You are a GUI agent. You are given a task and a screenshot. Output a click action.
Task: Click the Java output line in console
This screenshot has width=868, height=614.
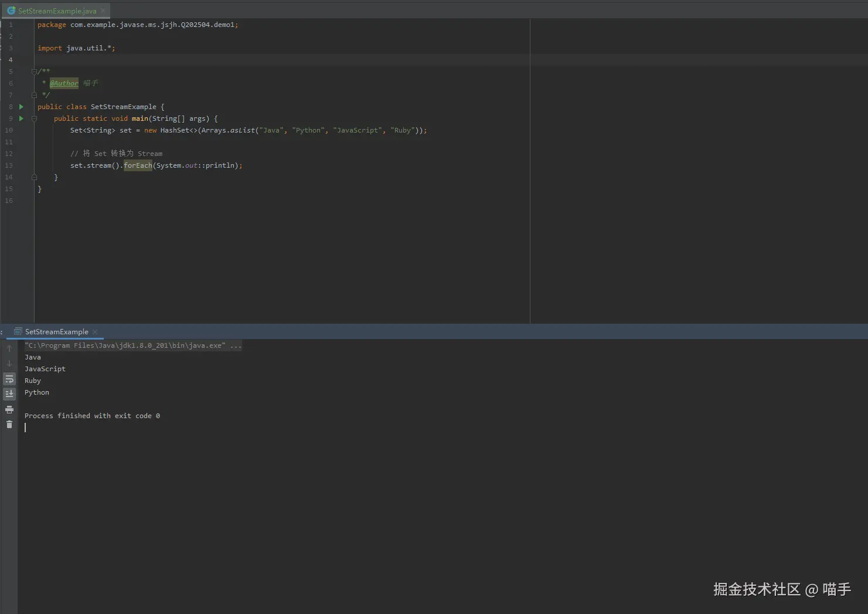[x=33, y=357]
